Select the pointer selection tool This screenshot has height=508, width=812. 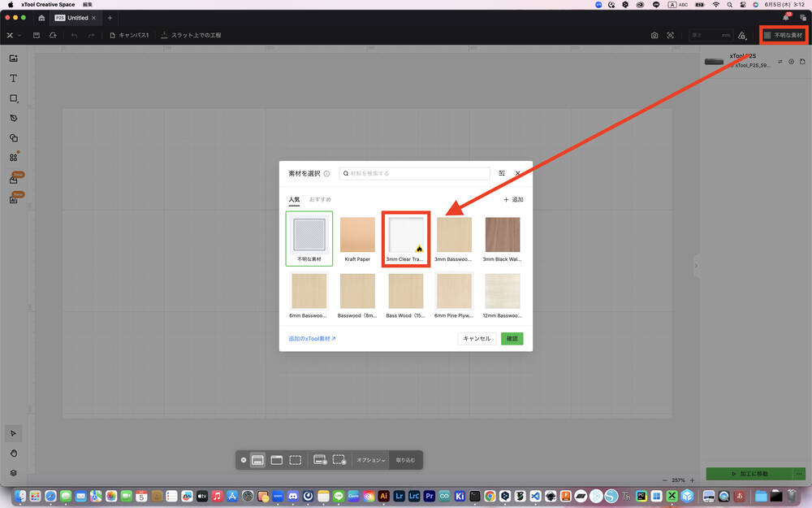click(14, 433)
